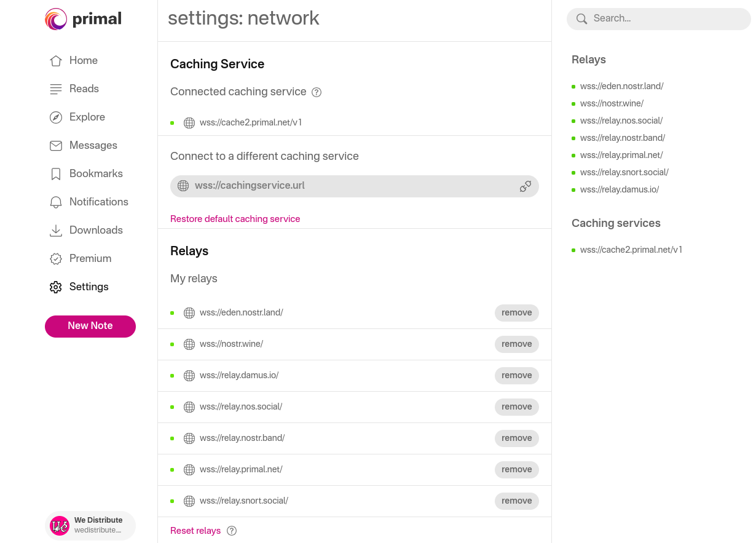Screen dimensions: 756x543
Task: Click the Primal logo icon
Action: pos(56,19)
